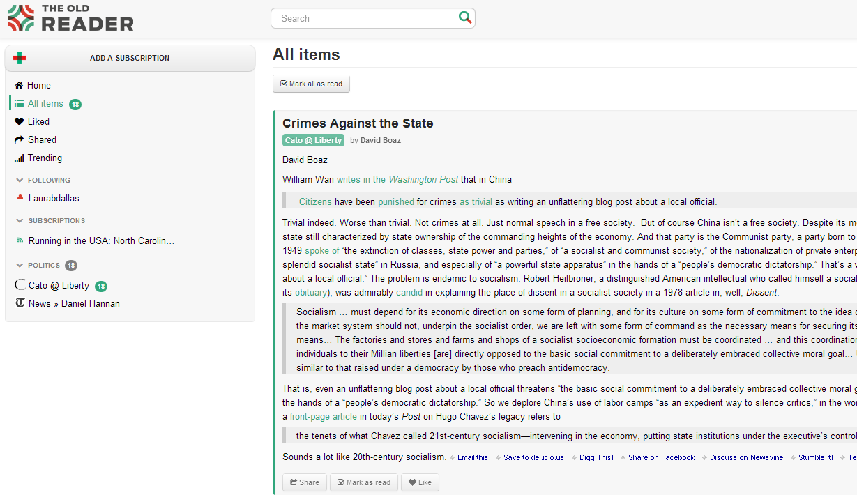Image resolution: width=857 pixels, height=504 pixels.
Task: Click The Old Reader logo
Action: (70, 18)
